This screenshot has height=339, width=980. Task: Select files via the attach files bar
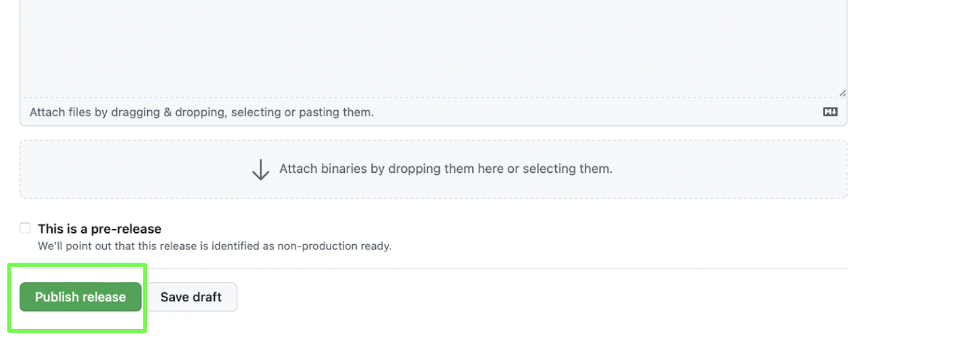(433, 112)
